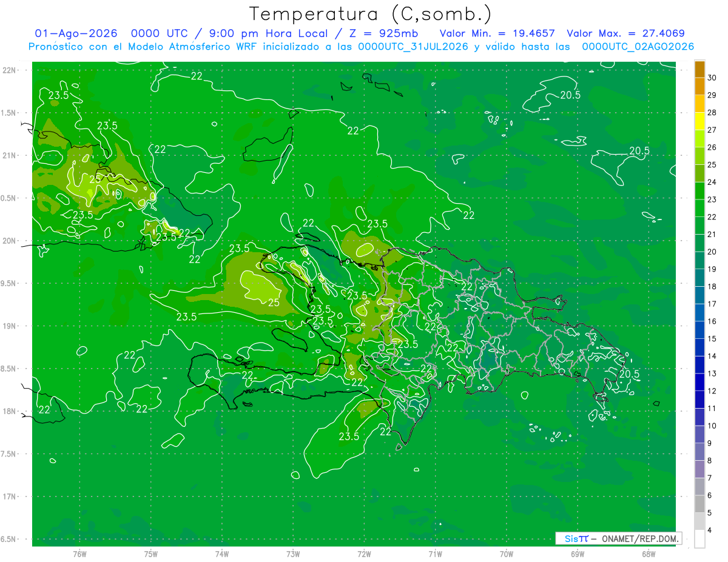Click the "71W" longitude label
The width and height of the screenshot is (728, 562).
pyautogui.click(x=435, y=554)
